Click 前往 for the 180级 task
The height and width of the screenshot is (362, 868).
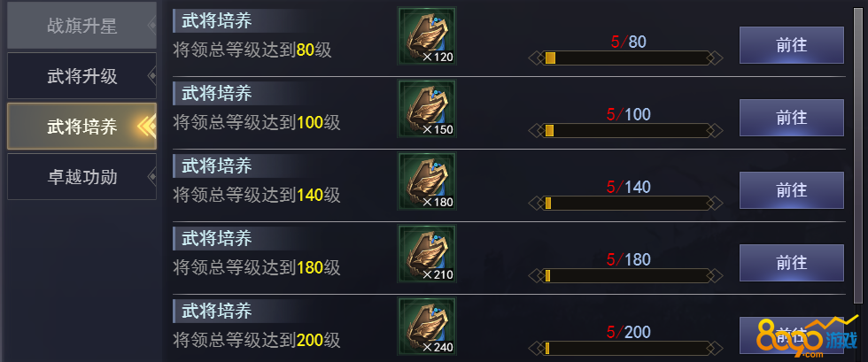pos(792,262)
